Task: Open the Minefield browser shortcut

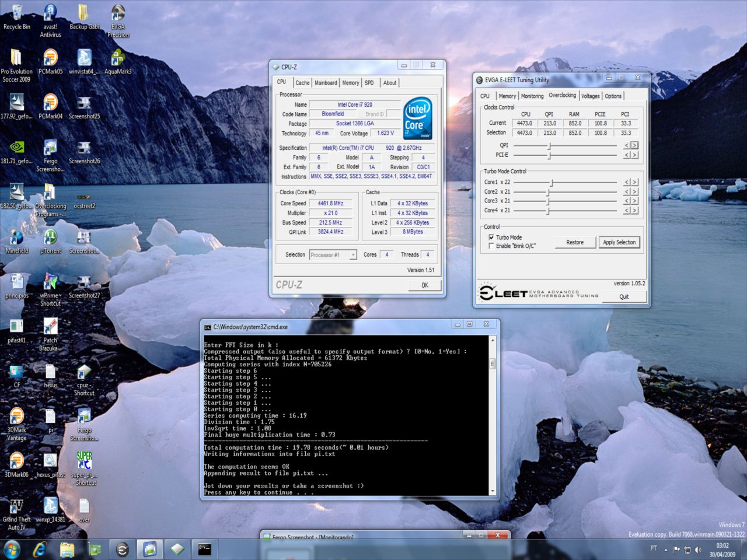Action: (x=17, y=241)
